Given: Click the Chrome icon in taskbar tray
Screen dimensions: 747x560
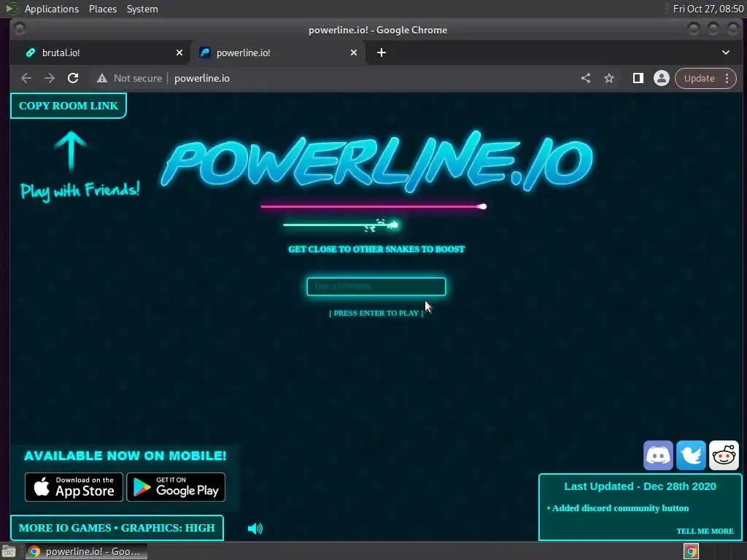Looking at the screenshot, I should click(x=691, y=551).
